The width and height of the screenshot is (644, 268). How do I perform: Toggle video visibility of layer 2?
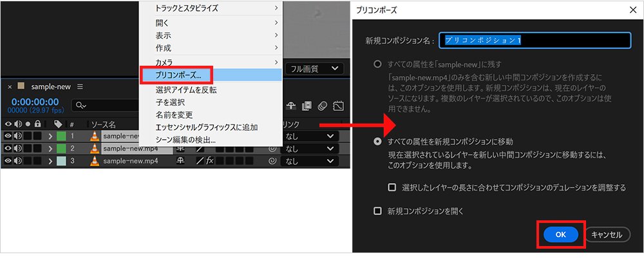tap(7, 148)
